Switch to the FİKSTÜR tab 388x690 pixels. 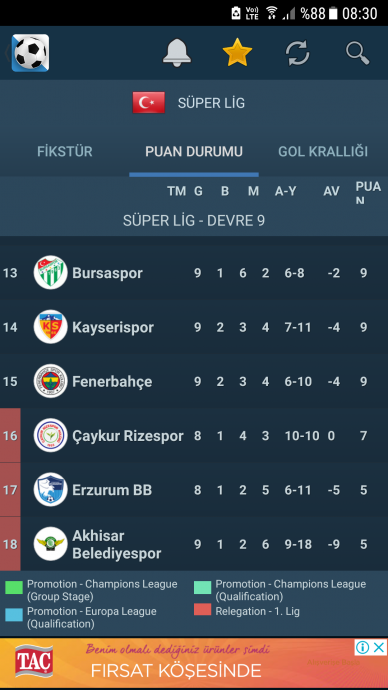pyautogui.click(x=65, y=152)
